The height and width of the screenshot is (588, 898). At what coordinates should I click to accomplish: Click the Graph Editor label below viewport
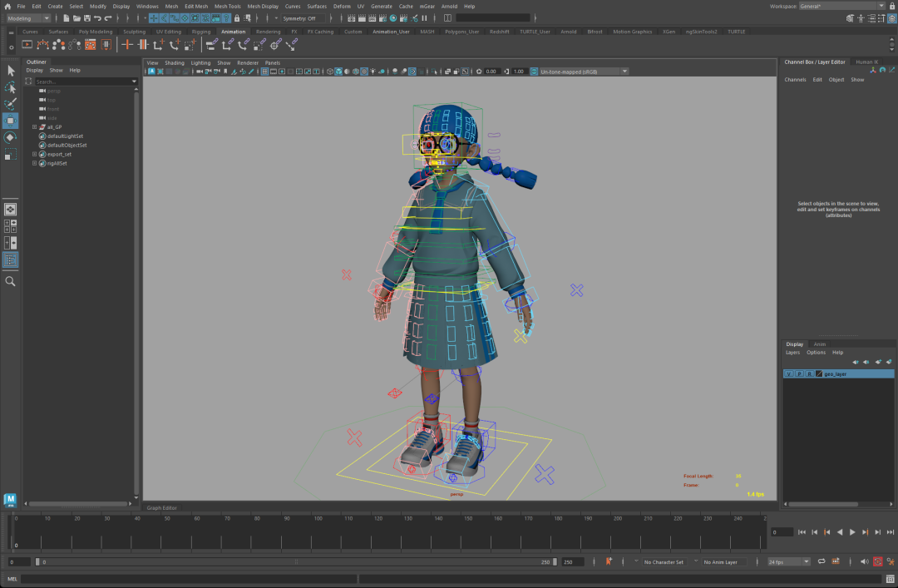pos(162,507)
